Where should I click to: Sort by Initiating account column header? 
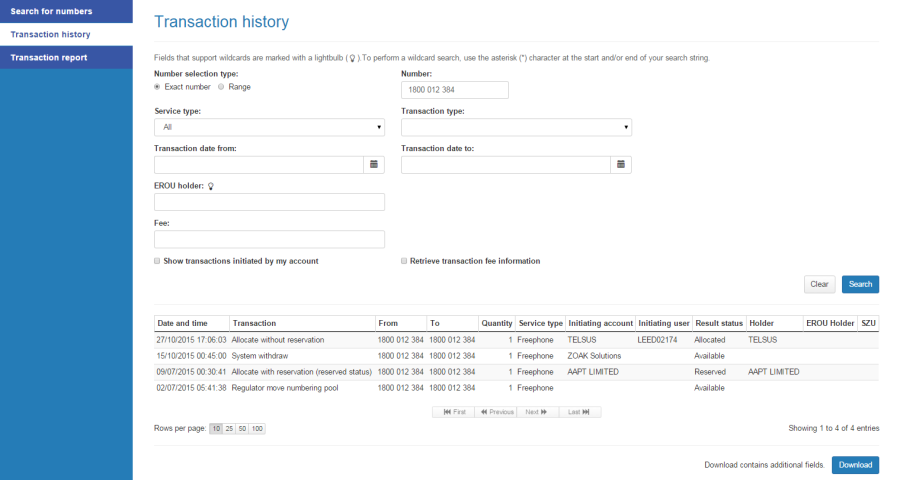pos(600,323)
